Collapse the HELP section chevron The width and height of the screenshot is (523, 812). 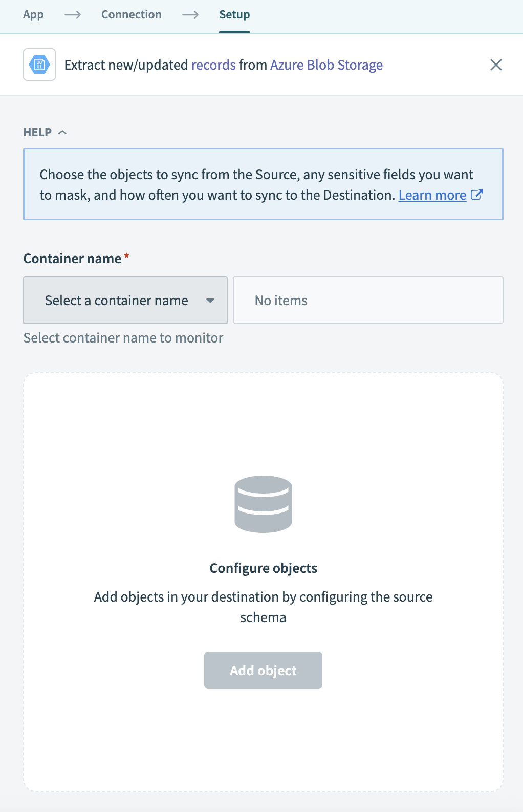coord(63,132)
